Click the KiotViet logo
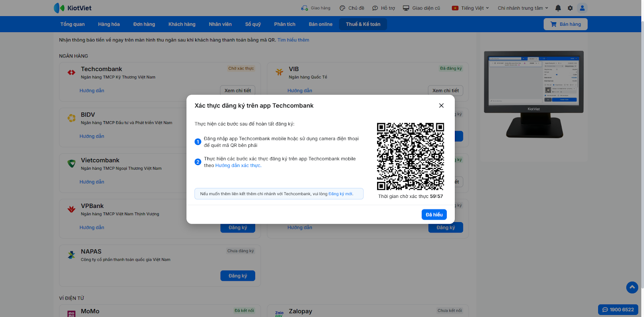This screenshot has height=317, width=644. tap(73, 8)
